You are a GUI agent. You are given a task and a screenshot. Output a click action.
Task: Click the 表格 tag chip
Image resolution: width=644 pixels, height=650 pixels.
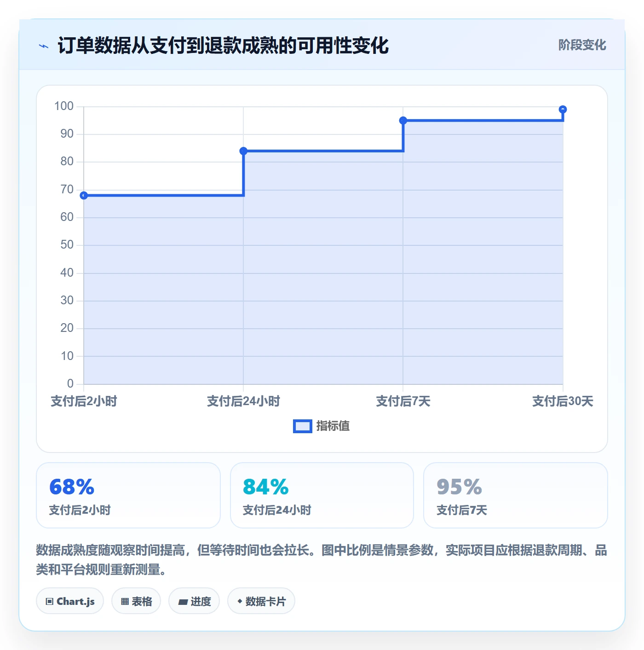click(x=136, y=601)
